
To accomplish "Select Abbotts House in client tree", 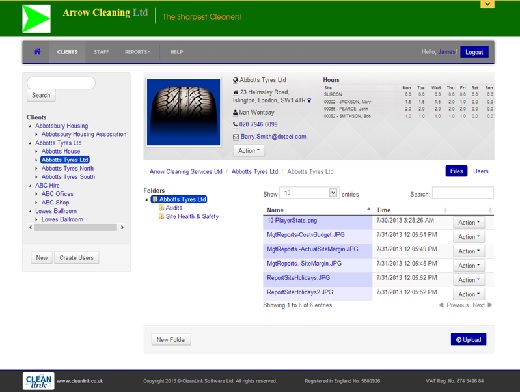I will click(x=61, y=151).
